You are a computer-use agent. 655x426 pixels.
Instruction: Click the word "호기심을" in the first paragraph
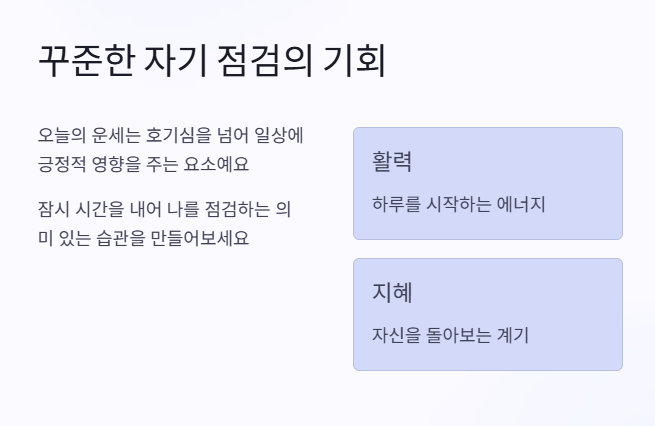[178, 135]
